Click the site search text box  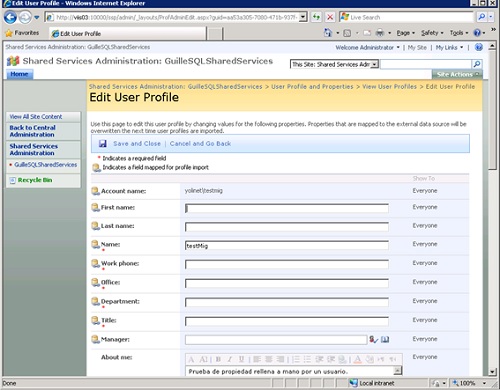click(x=426, y=64)
